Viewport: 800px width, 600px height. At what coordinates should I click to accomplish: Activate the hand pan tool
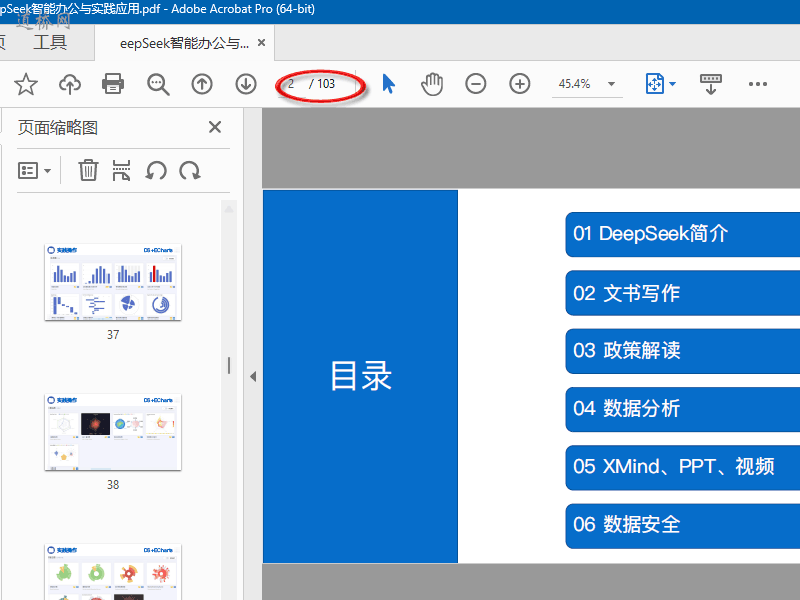[432, 84]
